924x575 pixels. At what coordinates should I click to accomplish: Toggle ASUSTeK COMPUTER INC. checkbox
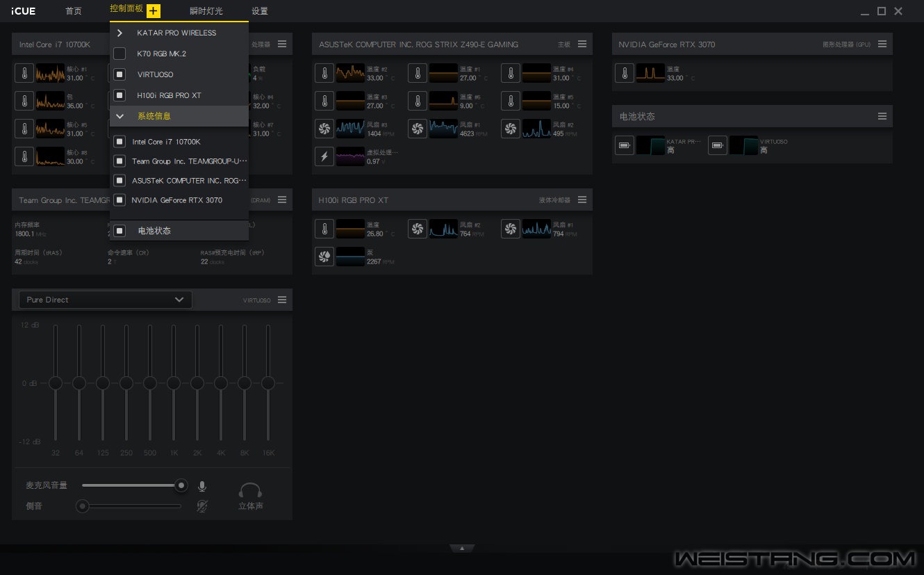[119, 181]
